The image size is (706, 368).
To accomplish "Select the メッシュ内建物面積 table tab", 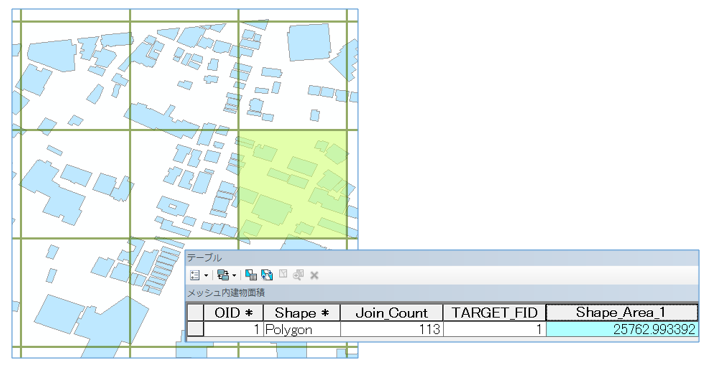I will pyautogui.click(x=226, y=293).
